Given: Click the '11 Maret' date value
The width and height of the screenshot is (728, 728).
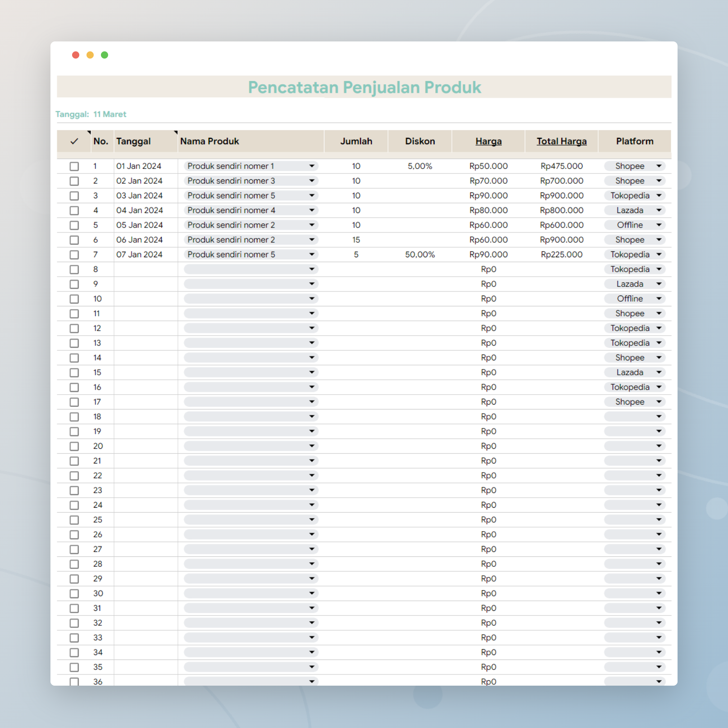Looking at the screenshot, I should (110, 114).
